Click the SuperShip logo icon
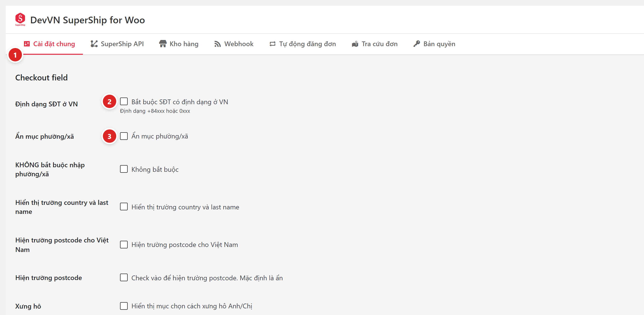This screenshot has height=315, width=644. pyautogui.click(x=20, y=20)
